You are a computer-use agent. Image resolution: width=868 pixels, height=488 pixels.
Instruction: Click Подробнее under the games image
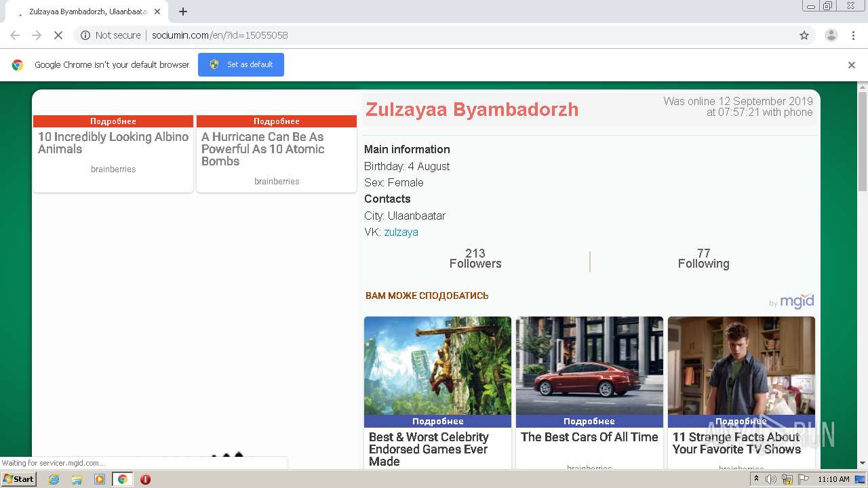pyautogui.click(x=437, y=421)
